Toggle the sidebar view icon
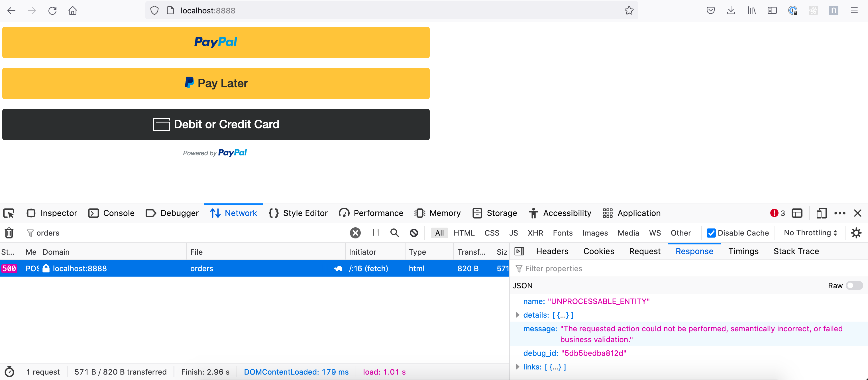Screen dimensions: 868x380 [772, 11]
